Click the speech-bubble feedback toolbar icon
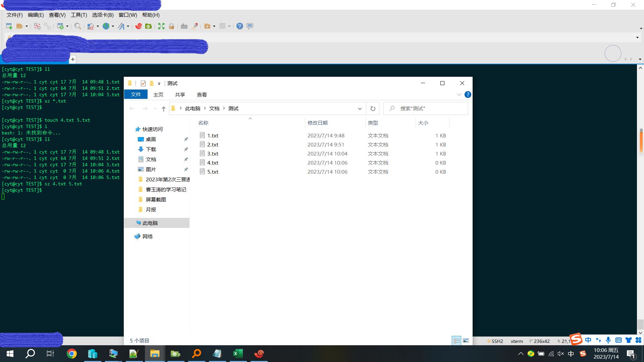The image size is (644, 362). [x=250, y=26]
